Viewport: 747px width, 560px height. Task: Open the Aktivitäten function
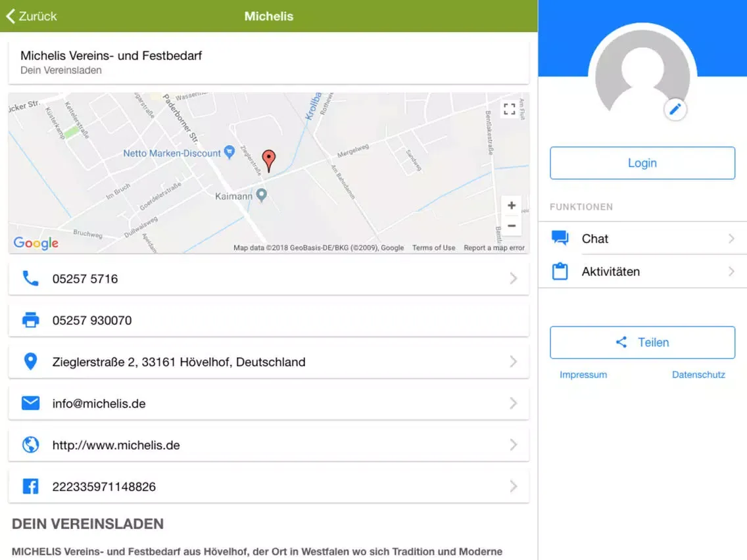pos(642,271)
